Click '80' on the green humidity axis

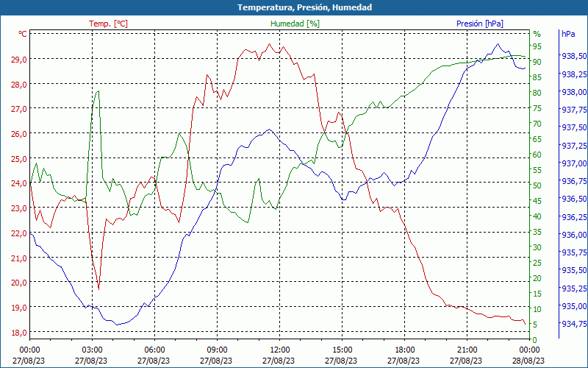coord(537,93)
